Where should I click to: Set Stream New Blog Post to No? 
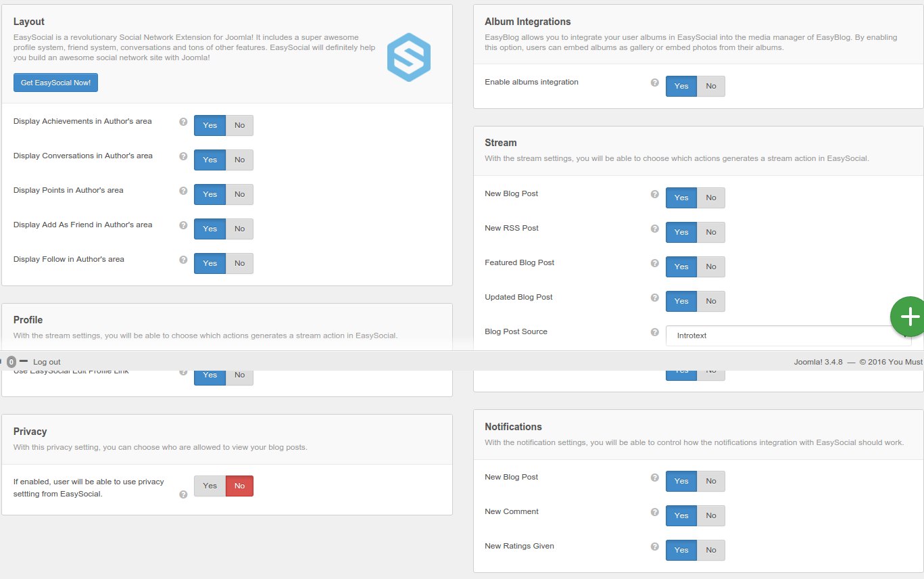[x=711, y=198]
